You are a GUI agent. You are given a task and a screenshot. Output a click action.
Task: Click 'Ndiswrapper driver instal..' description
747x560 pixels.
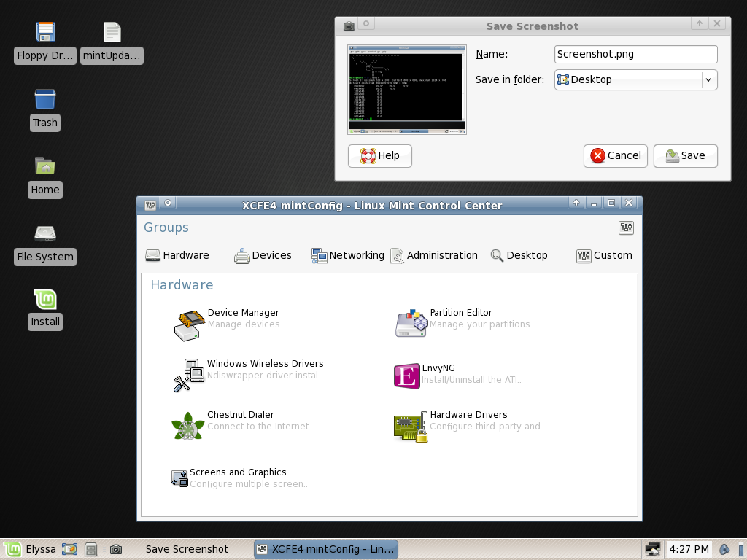pyautogui.click(x=264, y=376)
